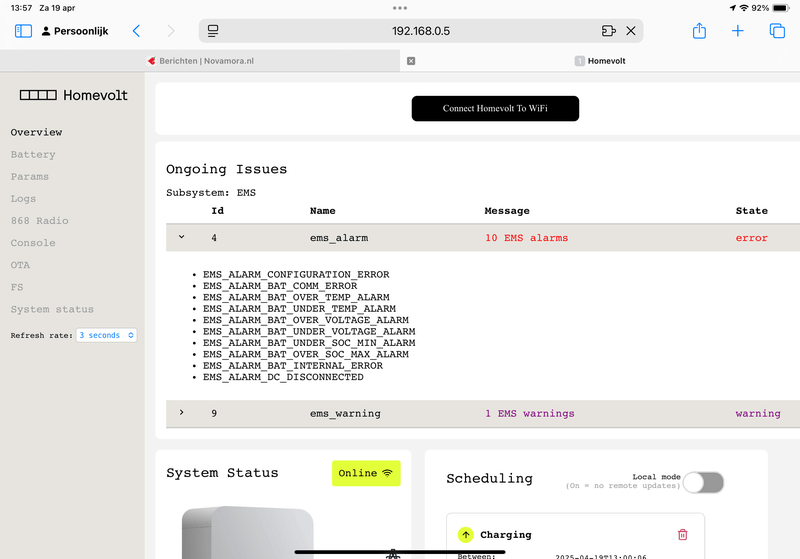
Task: Open the Persoonlijk profile menu
Action: pos(75,31)
